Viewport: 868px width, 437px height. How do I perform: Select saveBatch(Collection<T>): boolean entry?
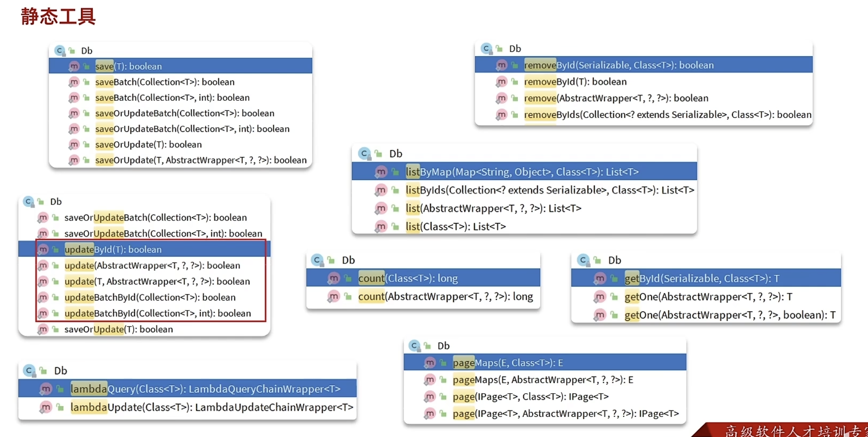[x=165, y=82]
